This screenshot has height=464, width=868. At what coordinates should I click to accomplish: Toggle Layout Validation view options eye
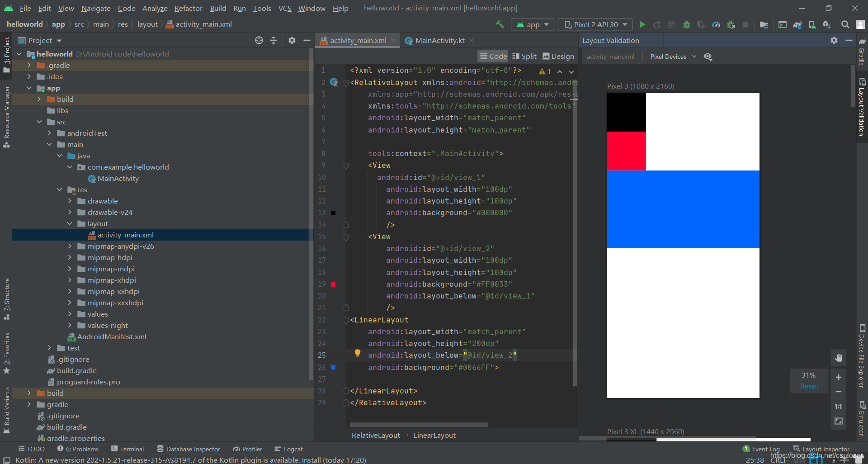point(708,57)
